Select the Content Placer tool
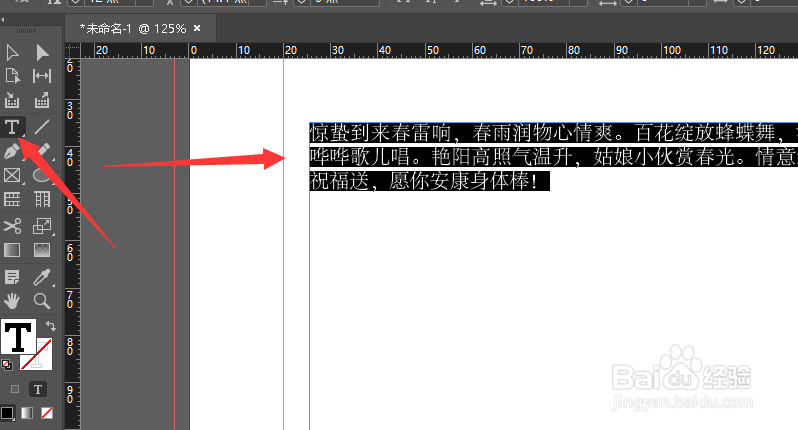The width and height of the screenshot is (798, 430). 42,100
